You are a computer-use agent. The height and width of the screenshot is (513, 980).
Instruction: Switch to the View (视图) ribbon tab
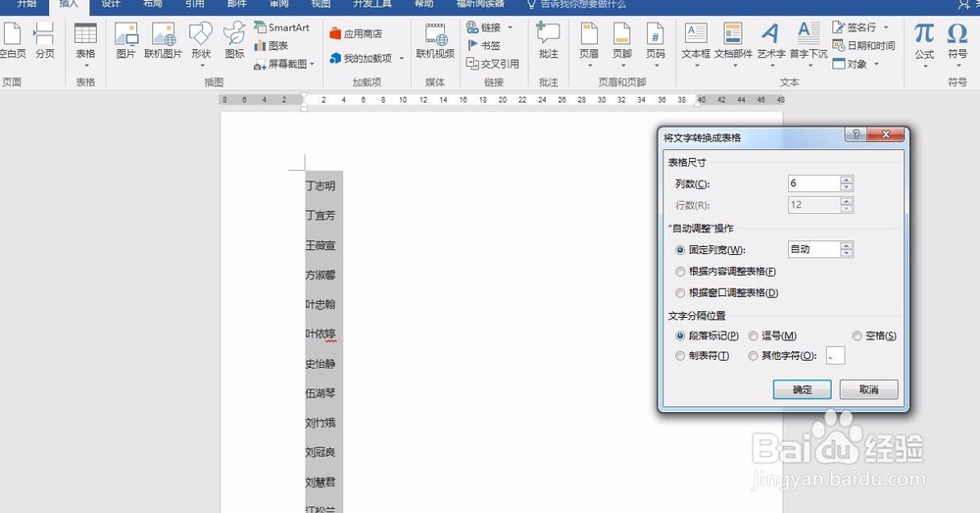point(320,4)
